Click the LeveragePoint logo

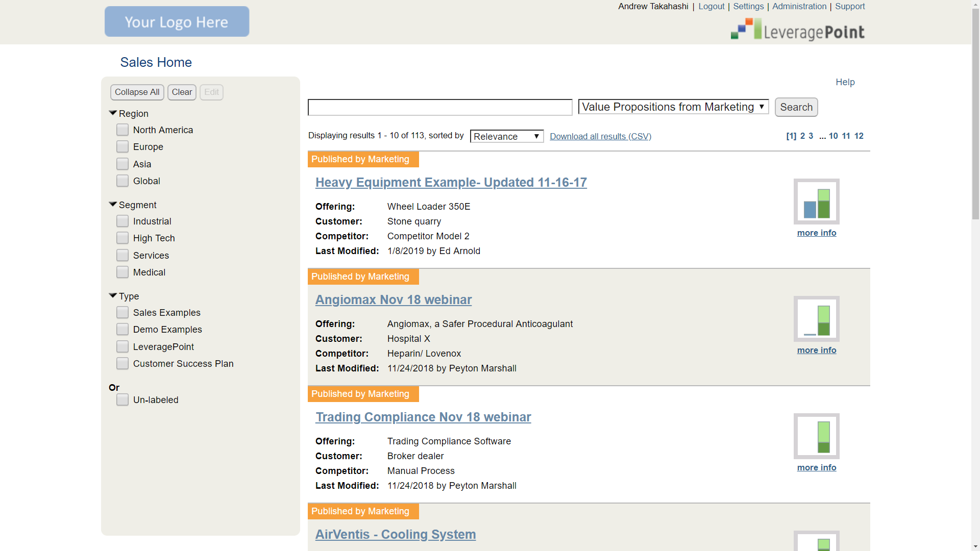point(797,30)
